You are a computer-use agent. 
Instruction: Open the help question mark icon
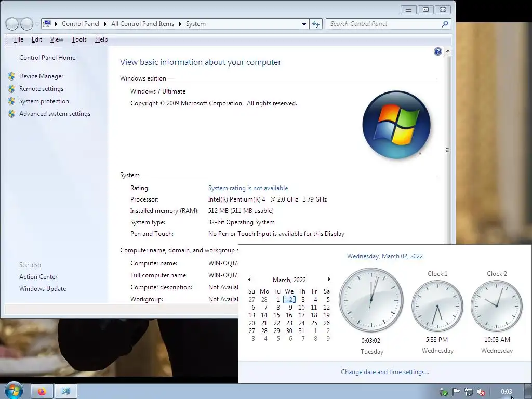pos(437,51)
